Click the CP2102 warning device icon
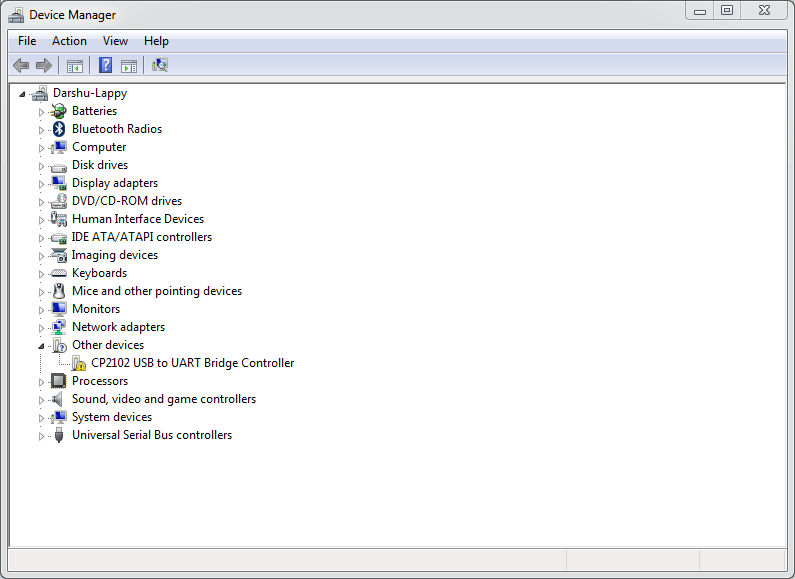This screenshot has height=579, width=795. pos(79,363)
